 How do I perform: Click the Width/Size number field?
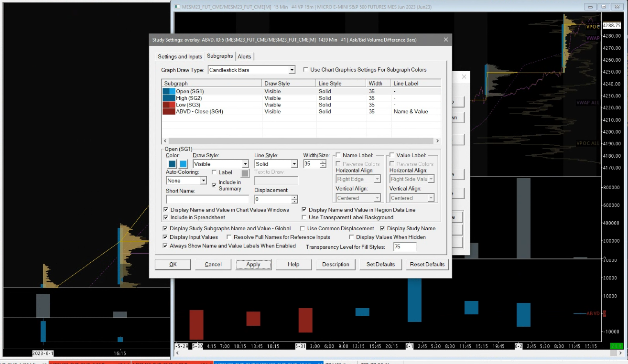(312, 164)
